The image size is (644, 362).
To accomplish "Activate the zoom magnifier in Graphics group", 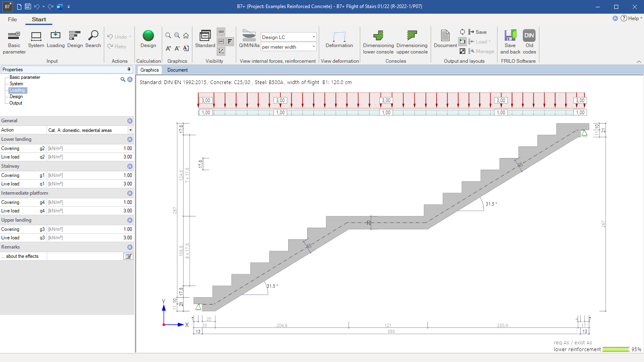I will [x=168, y=35].
